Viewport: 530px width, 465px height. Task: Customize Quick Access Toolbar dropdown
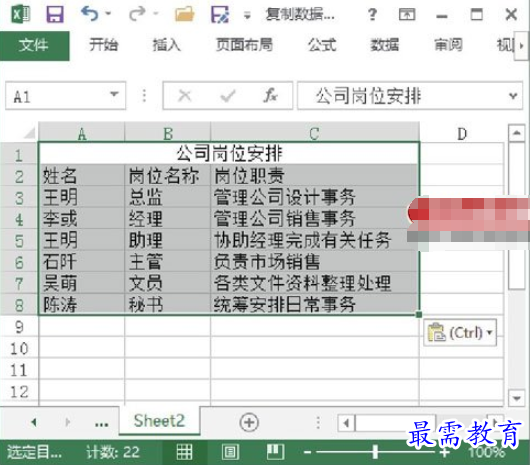coord(247,15)
